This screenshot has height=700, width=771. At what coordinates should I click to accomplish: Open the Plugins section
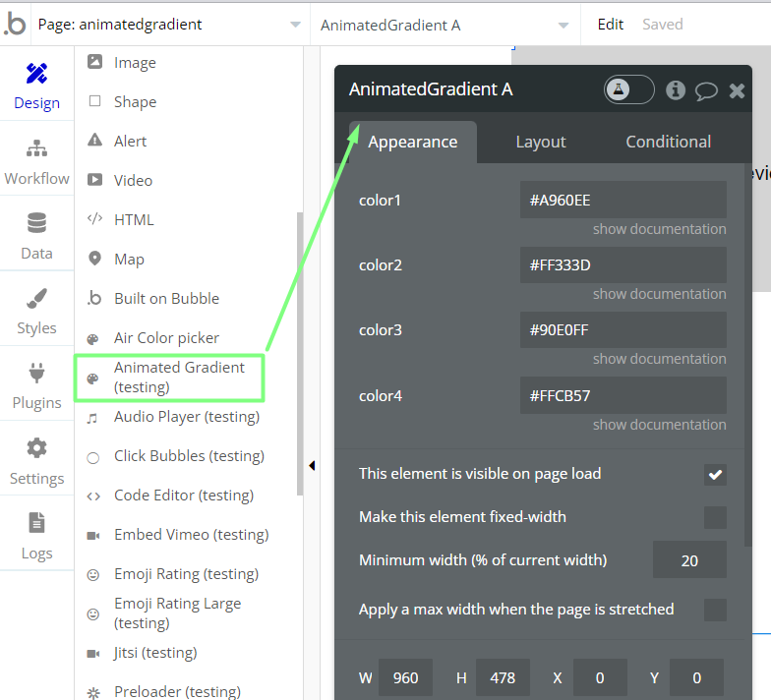pyautogui.click(x=36, y=385)
